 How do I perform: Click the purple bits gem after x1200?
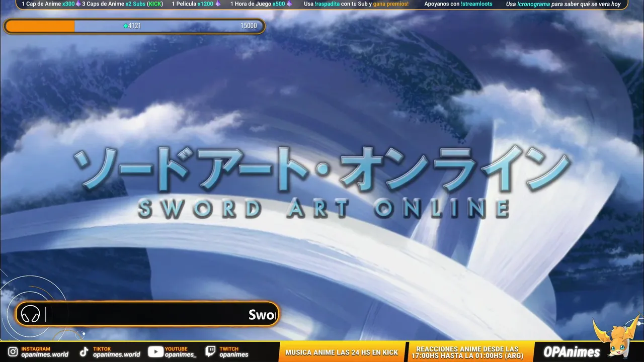(x=218, y=4)
